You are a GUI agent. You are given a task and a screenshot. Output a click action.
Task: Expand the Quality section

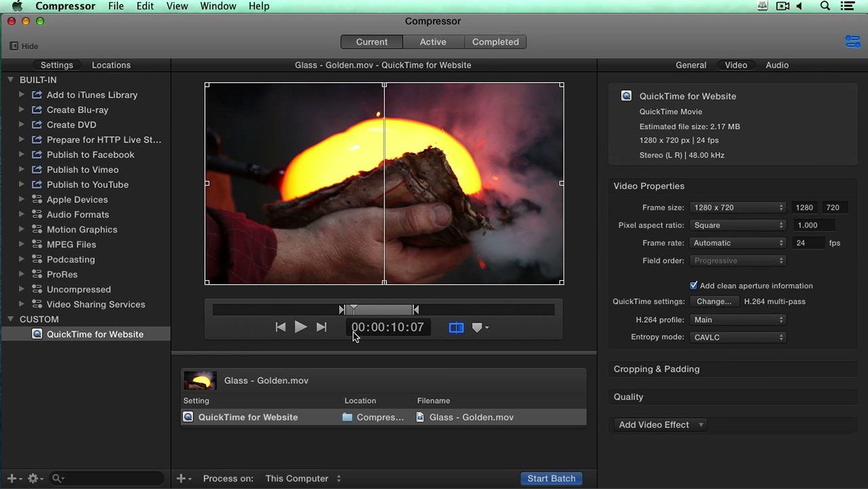629,397
